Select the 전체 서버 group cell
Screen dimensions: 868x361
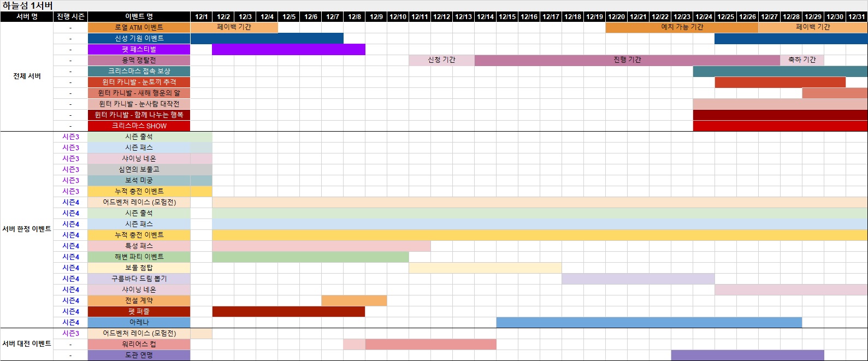click(x=27, y=76)
